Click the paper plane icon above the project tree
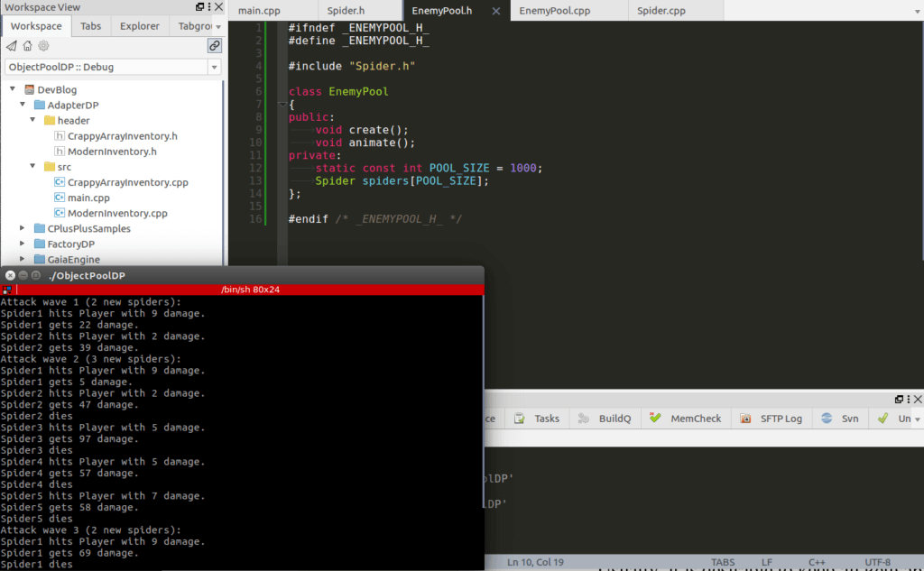 [12, 46]
